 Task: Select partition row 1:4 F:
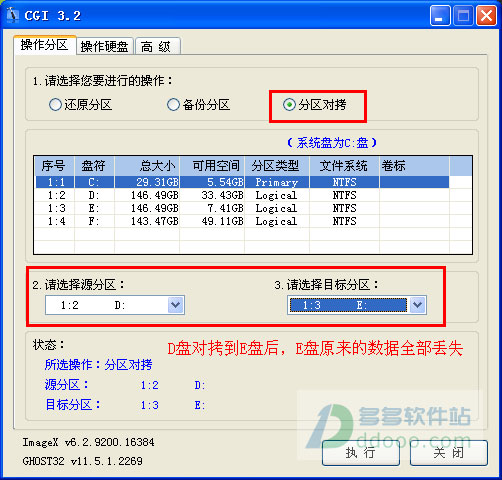(x=242, y=221)
